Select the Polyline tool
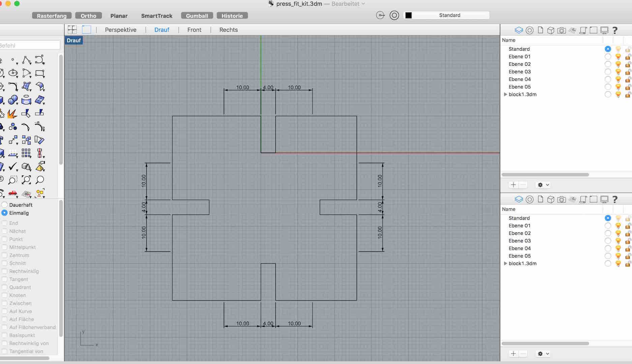632x364 pixels. 26,60
